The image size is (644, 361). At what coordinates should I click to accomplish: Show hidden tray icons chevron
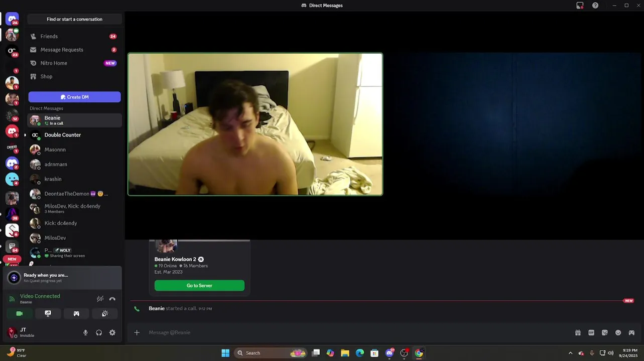(x=570, y=353)
